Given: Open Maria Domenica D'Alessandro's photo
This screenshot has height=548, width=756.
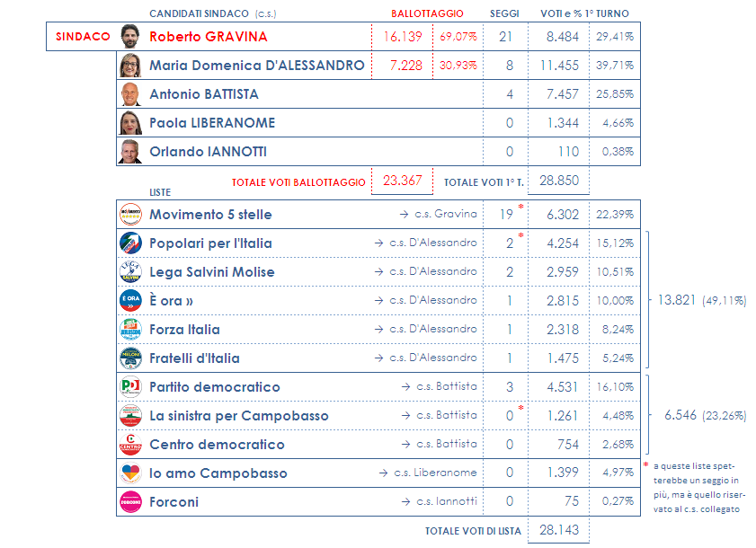Looking at the screenshot, I should click(130, 66).
